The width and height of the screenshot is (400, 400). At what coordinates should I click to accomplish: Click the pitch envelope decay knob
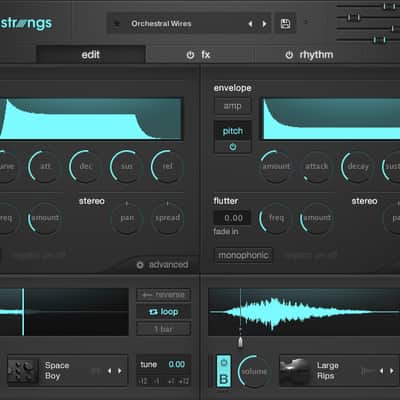(358, 166)
